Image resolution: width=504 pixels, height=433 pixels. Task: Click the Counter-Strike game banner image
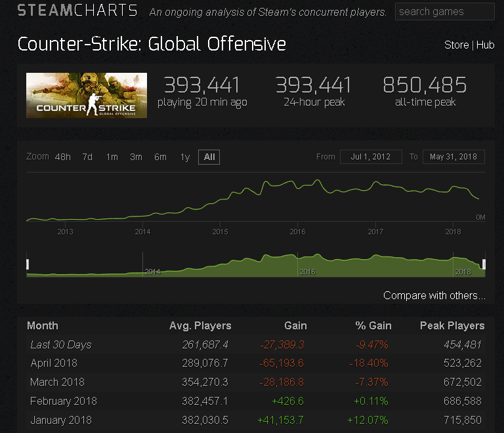87,95
